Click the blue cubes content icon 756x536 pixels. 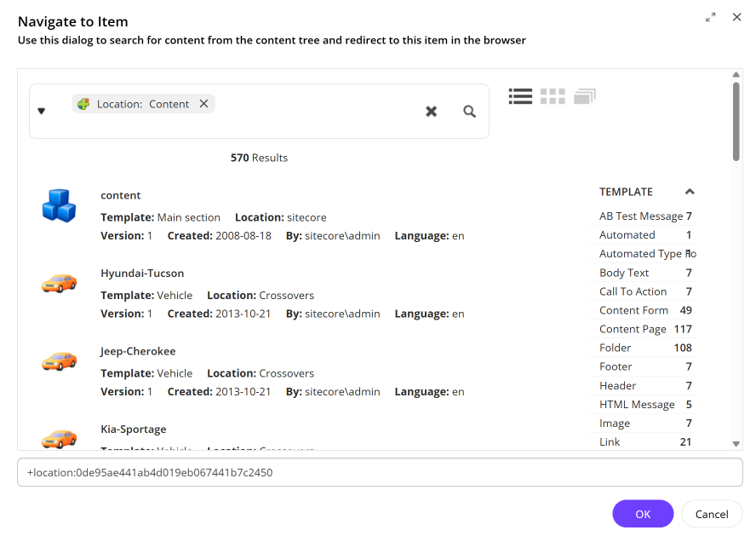(x=59, y=205)
